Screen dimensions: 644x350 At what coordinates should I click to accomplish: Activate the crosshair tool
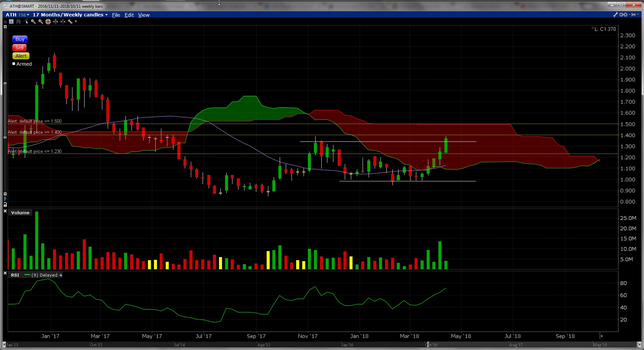(48, 21)
